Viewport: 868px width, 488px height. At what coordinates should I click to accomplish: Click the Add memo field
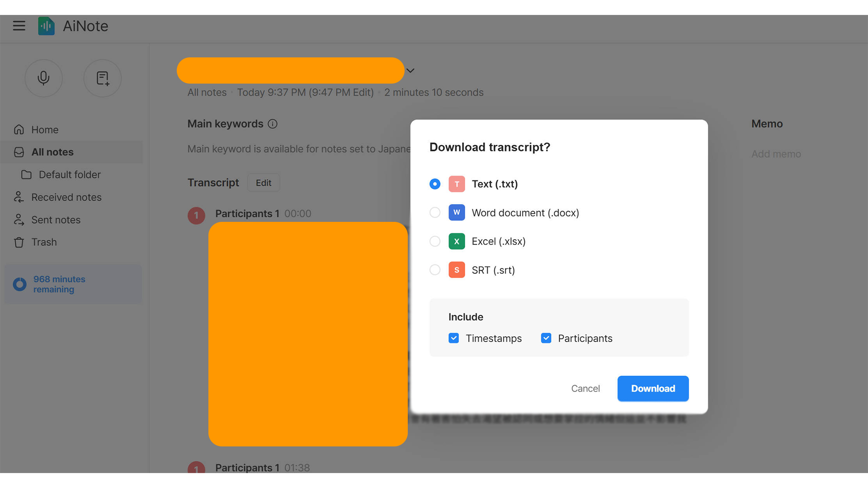pyautogui.click(x=776, y=154)
